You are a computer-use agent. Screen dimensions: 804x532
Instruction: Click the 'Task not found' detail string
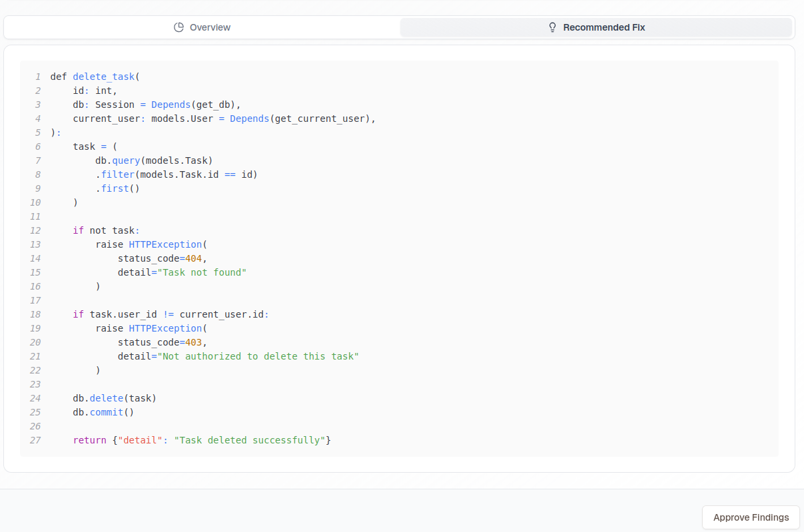tap(202, 272)
